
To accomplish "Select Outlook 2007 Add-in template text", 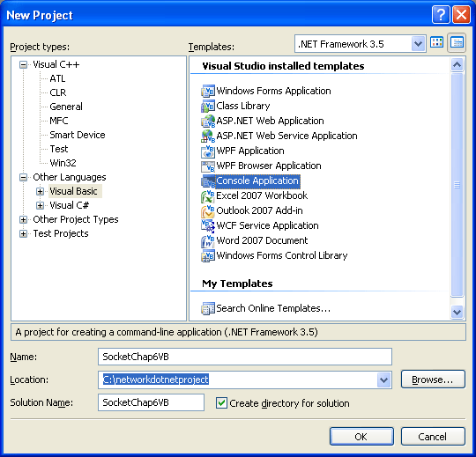I will (x=259, y=210).
